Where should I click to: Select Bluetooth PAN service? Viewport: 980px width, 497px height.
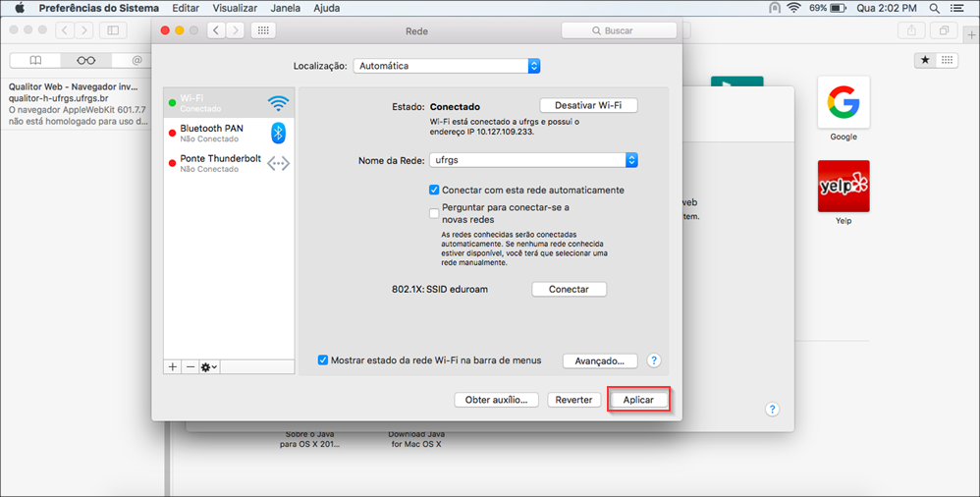point(229,133)
